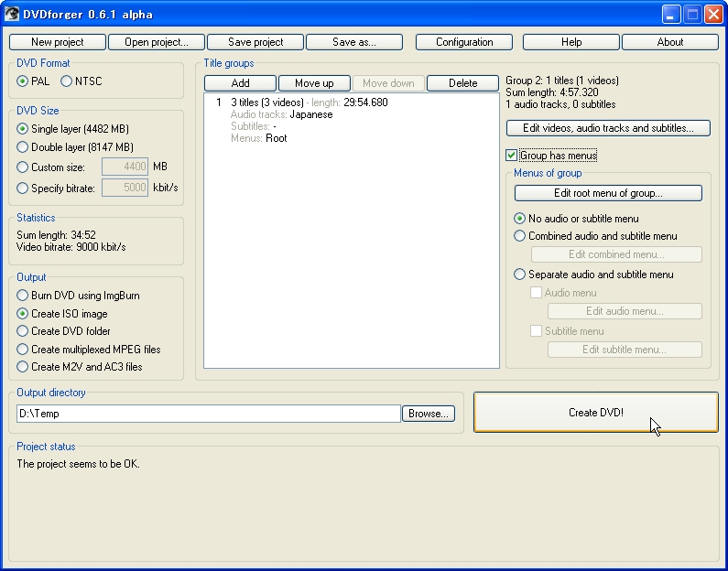Screen dimensions: 728x571
Task: Select the Specify bitrate radio option
Action: coord(22,188)
